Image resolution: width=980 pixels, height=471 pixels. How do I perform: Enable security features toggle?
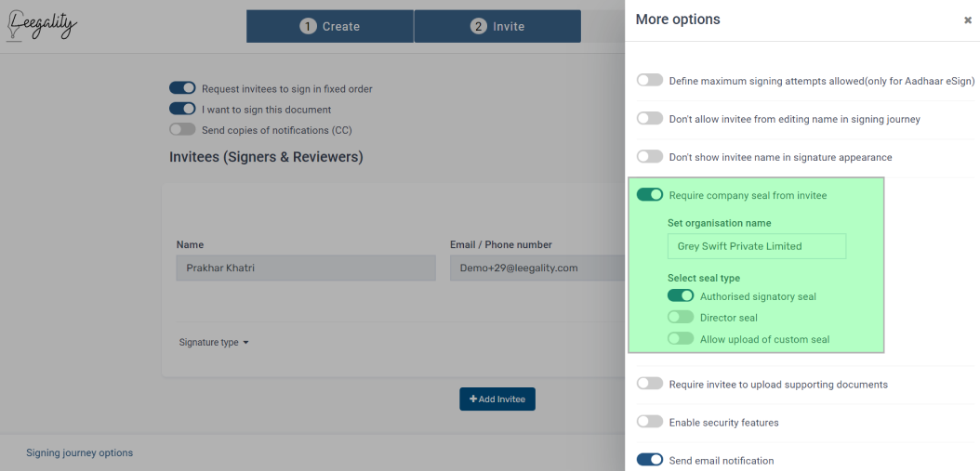tap(650, 422)
